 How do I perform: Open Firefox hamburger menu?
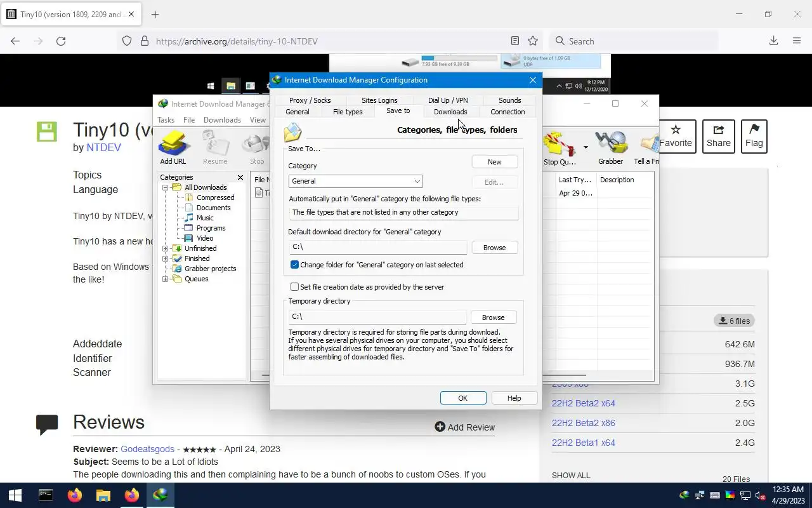(x=797, y=41)
